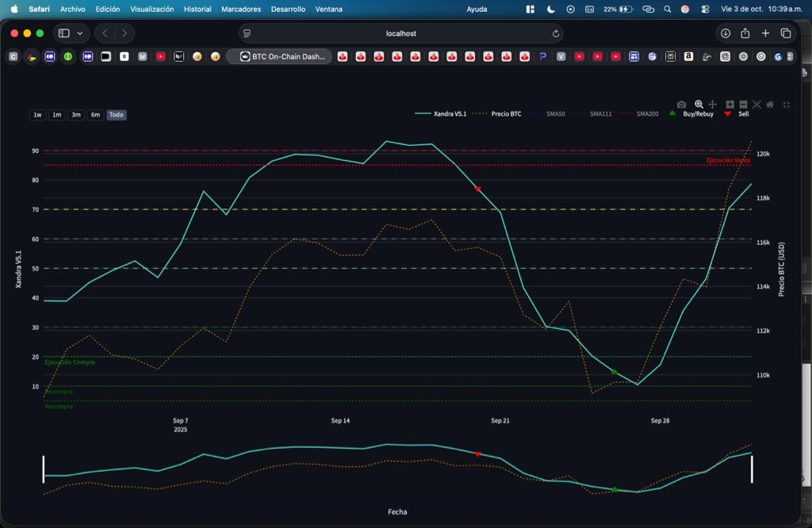The width and height of the screenshot is (812, 528).
Task: Switch to the purple P pinned tab
Action: click(x=542, y=56)
